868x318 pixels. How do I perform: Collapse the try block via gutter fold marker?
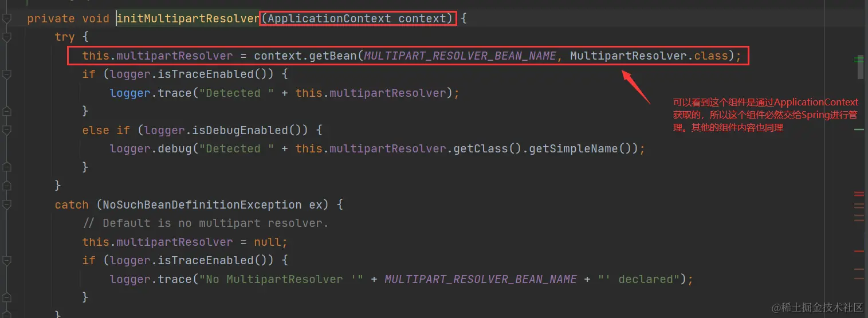(x=6, y=37)
